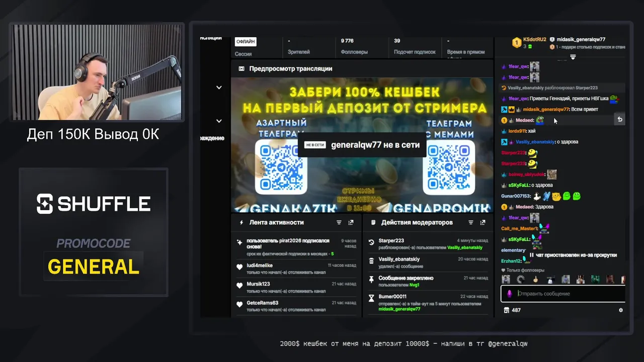The image size is (644, 362).
Task: Click GetceRams63 entry in activity feed
Action: 296,306
